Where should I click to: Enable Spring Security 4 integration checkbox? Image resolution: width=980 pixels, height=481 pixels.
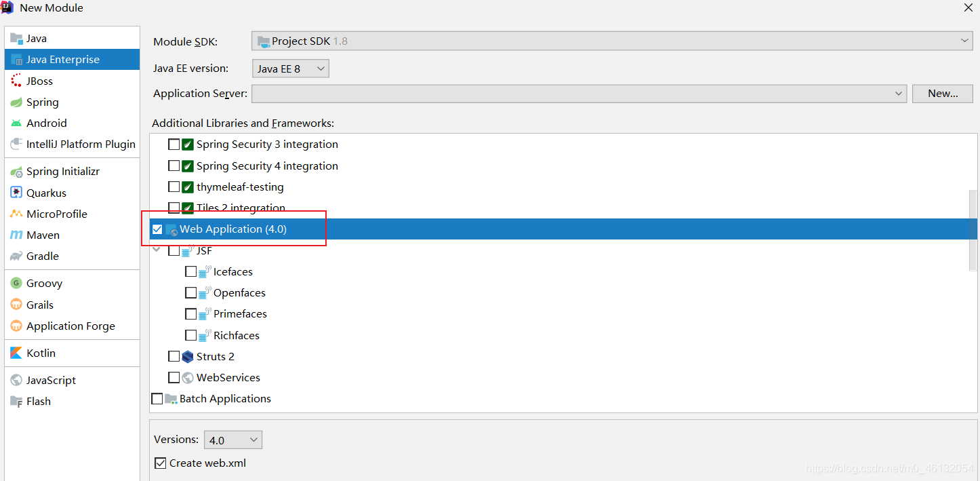[174, 166]
